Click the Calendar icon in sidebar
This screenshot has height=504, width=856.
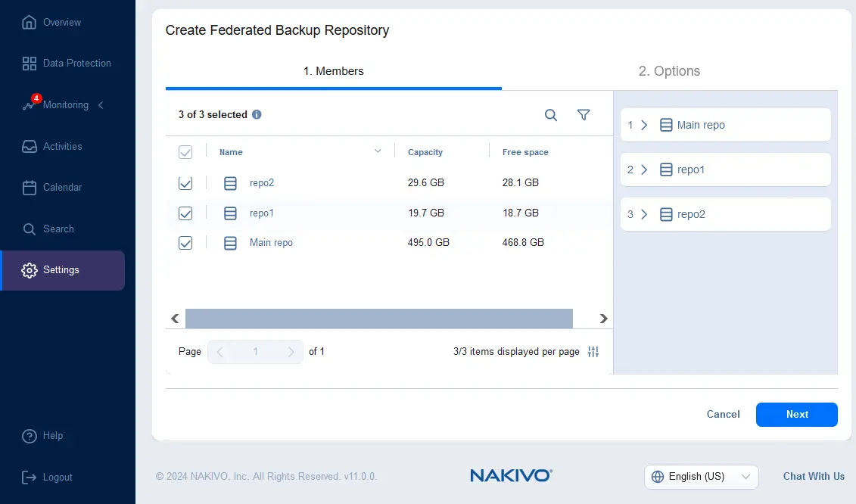[x=29, y=187]
